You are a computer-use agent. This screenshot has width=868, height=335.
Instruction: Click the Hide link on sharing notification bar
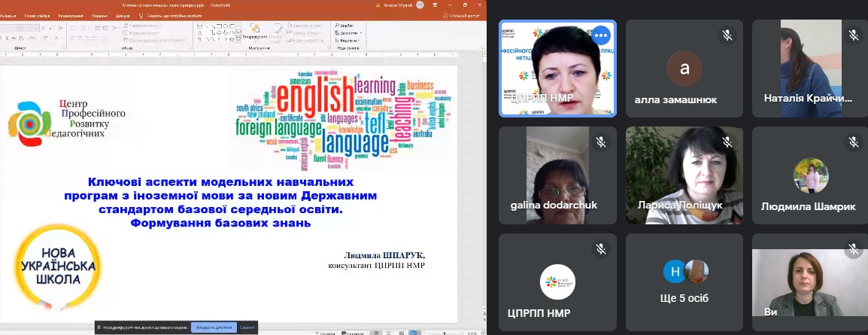247,327
